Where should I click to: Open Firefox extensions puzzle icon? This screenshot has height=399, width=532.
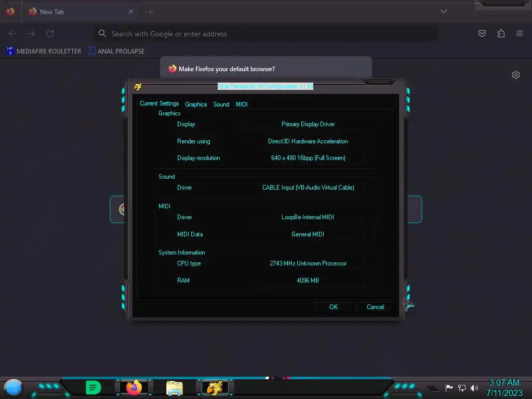tap(501, 33)
